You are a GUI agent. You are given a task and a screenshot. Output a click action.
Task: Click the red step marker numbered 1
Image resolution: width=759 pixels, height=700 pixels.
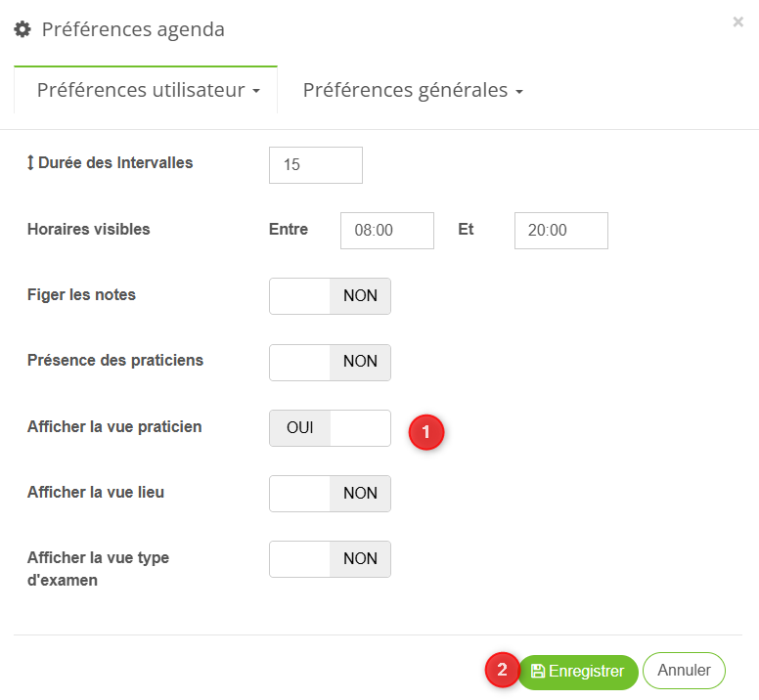coord(426,431)
